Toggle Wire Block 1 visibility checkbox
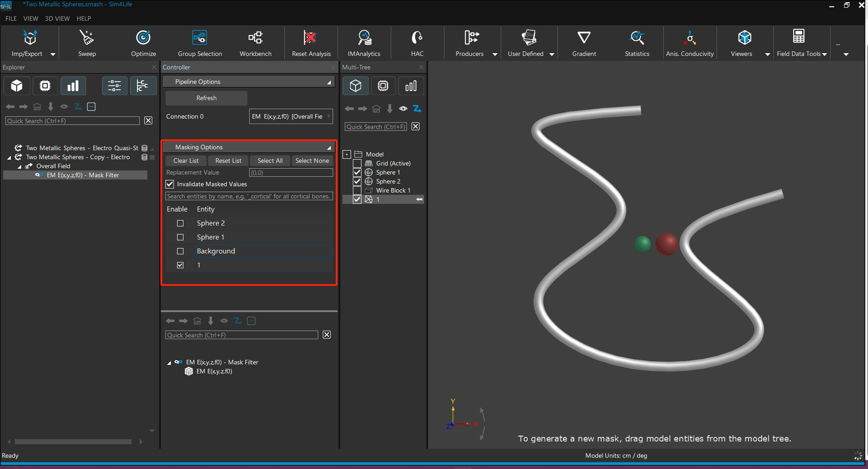This screenshot has width=868, height=469. (357, 190)
